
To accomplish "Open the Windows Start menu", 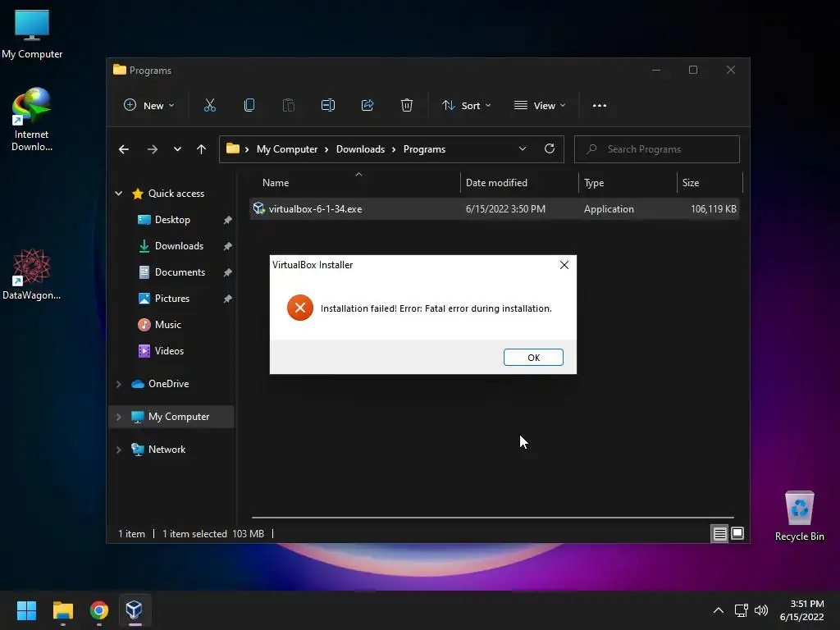I will (26, 610).
